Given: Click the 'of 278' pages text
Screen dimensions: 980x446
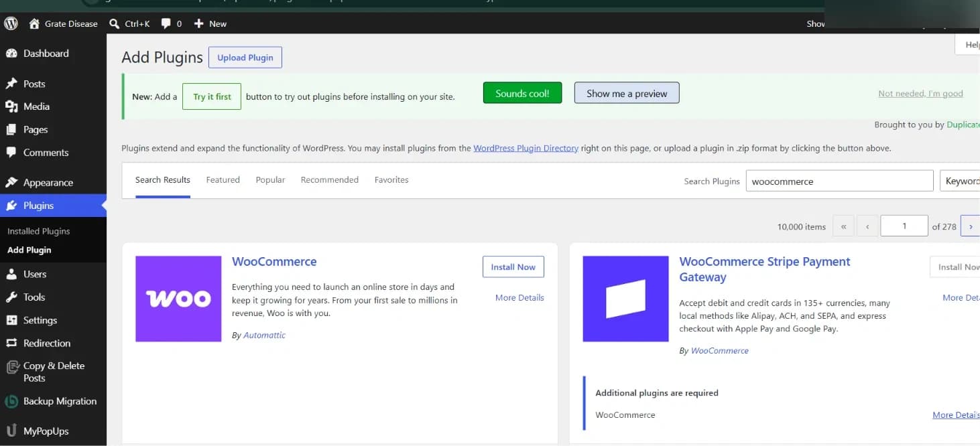Looking at the screenshot, I should click(944, 227).
